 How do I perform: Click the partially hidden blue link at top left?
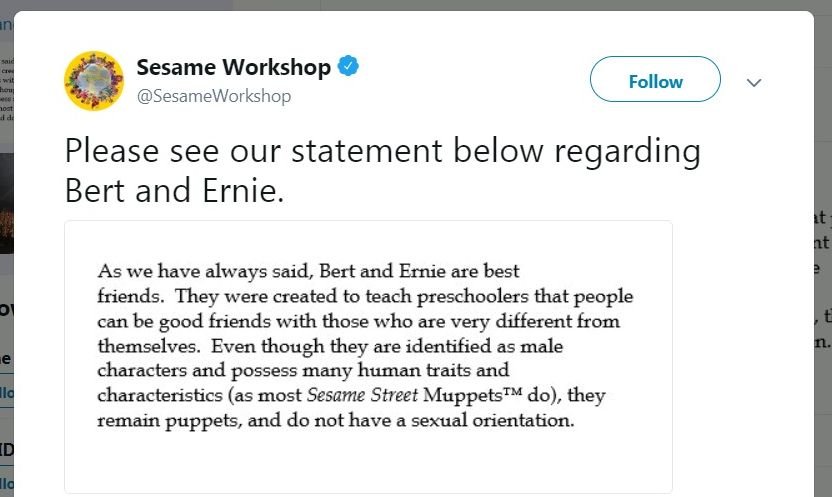point(5,24)
